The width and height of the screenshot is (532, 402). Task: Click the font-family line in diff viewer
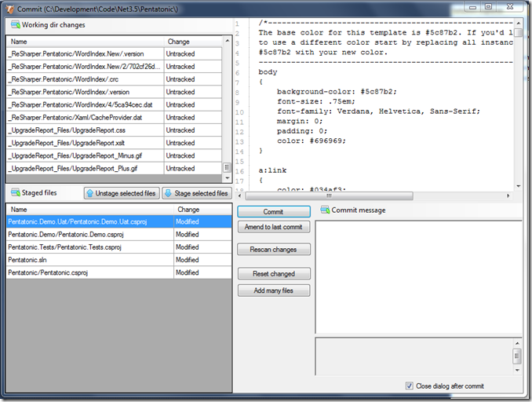tap(379, 111)
